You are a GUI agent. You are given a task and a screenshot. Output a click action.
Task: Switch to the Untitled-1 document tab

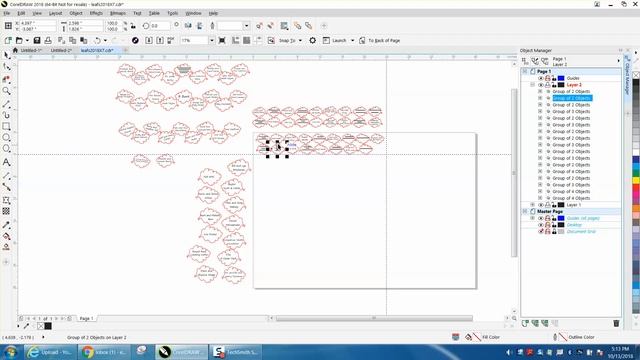(31, 51)
